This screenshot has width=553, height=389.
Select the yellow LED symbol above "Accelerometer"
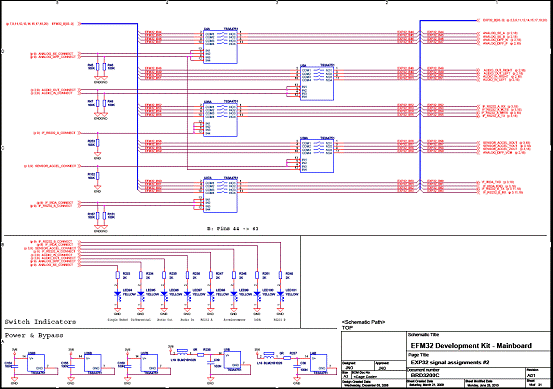pyautogui.click(x=234, y=294)
